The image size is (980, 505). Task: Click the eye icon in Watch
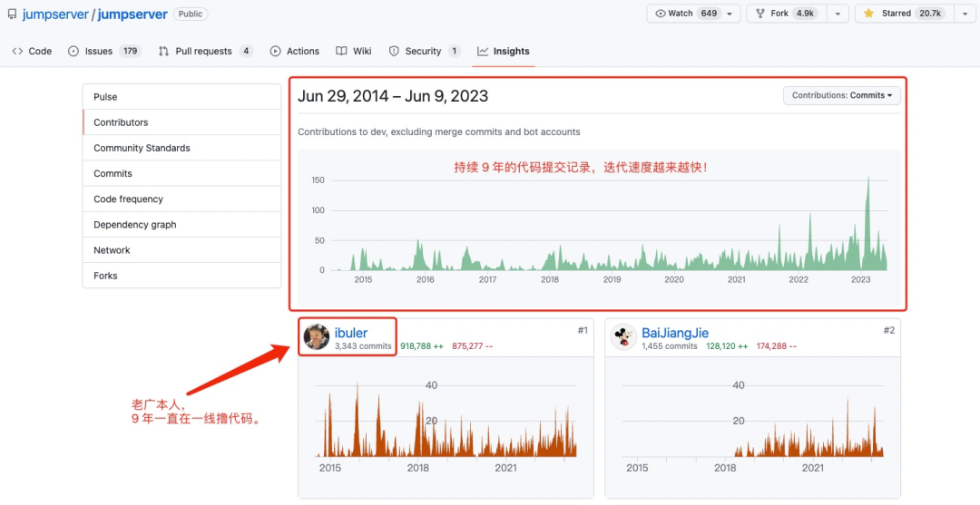[660, 13]
